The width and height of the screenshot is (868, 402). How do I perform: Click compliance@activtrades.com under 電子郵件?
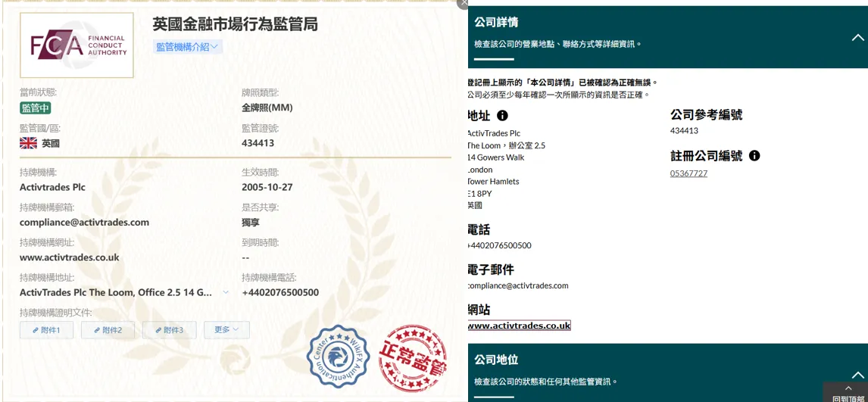(x=518, y=286)
